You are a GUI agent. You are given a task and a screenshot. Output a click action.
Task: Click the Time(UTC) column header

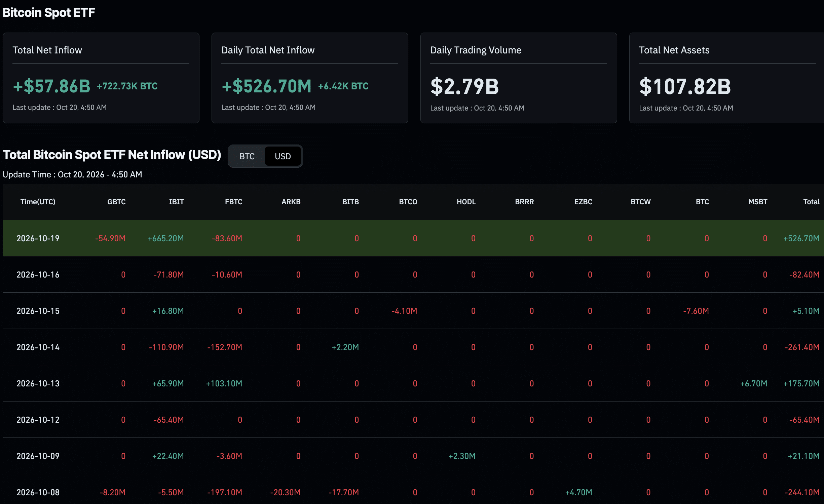pos(38,202)
